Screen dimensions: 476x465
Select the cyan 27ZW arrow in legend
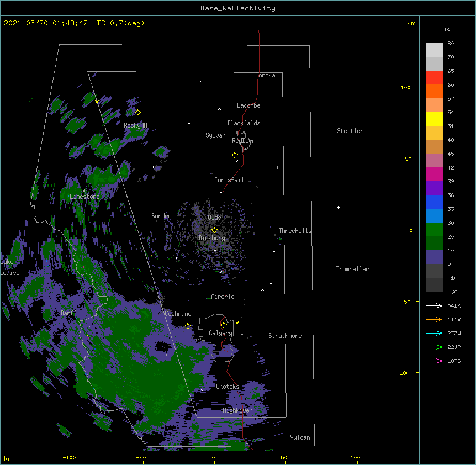coord(434,333)
